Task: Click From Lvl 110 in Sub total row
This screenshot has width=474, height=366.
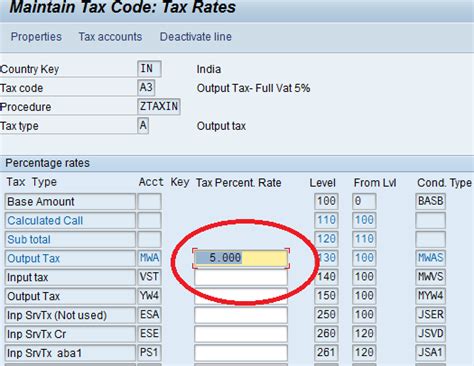Action: (364, 239)
